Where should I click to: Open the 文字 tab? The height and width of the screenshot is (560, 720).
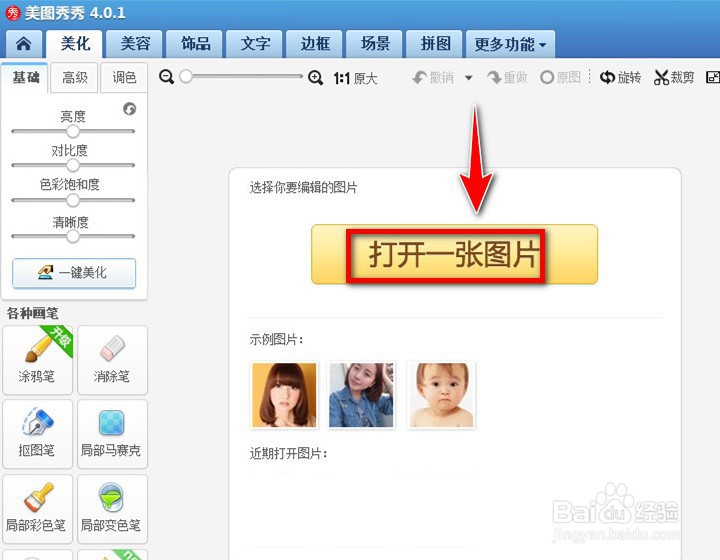(x=255, y=44)
